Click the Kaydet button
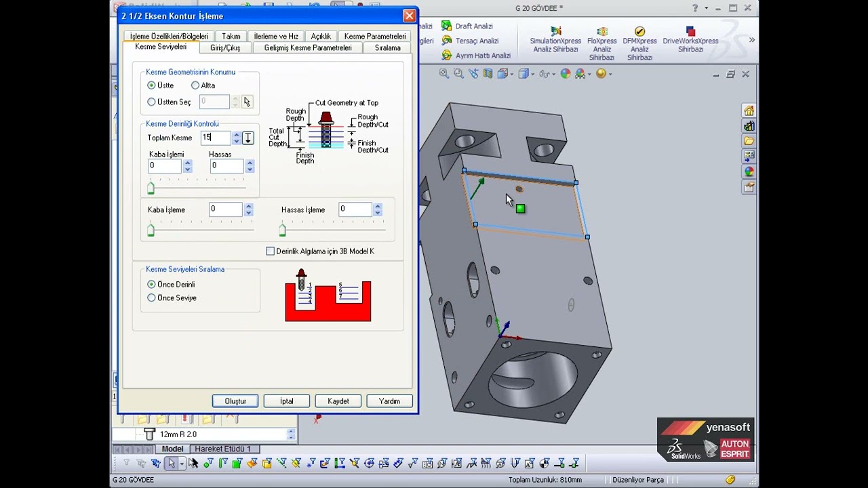The image size is (868, 488). (x=338, y=401)
